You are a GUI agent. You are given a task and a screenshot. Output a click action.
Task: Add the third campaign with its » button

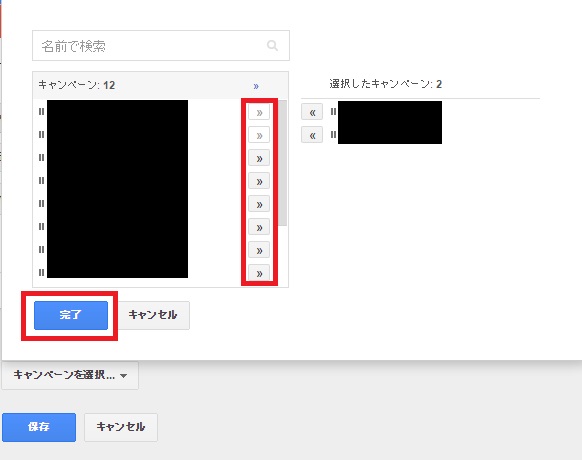tap(259, 159)
